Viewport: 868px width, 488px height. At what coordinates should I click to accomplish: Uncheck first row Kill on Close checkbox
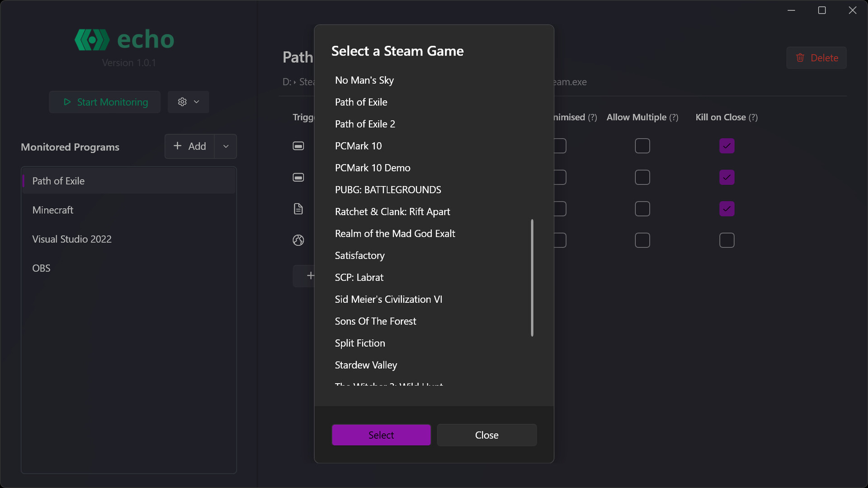[726, 146]
